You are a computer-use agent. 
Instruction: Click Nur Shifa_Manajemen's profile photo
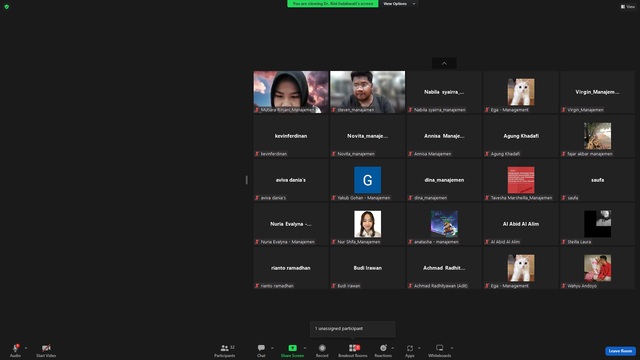(368, 224)
